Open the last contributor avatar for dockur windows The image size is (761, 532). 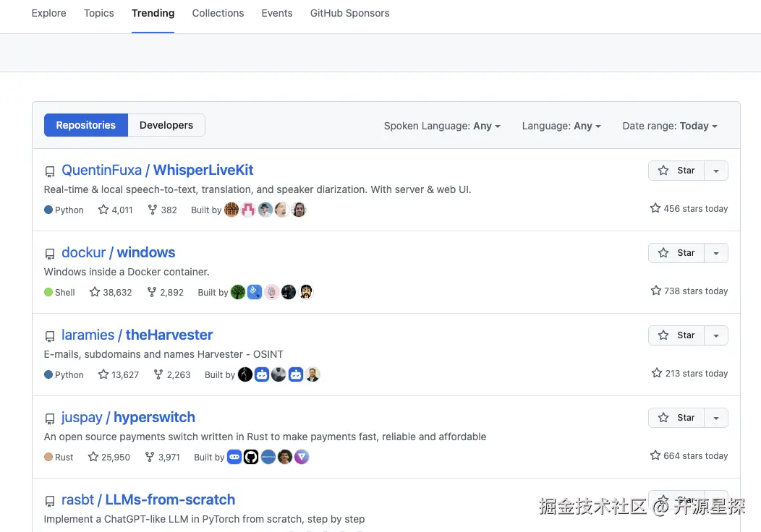tap(305, 292)
